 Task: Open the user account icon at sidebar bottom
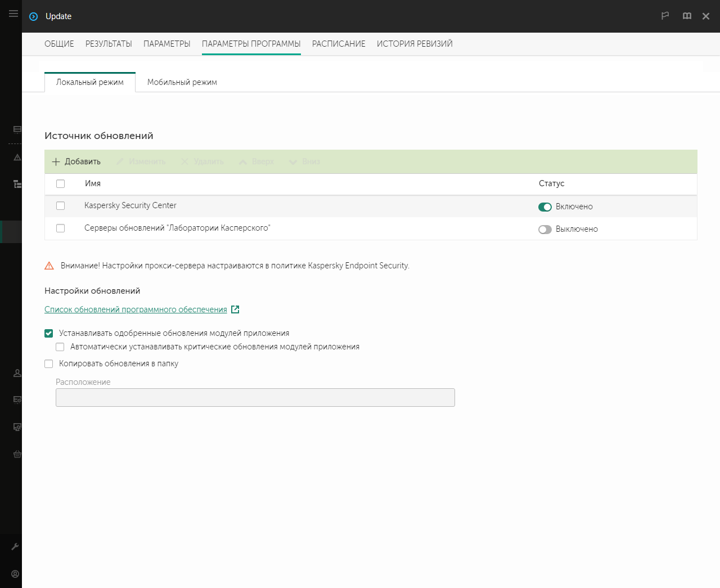[15, 574]
